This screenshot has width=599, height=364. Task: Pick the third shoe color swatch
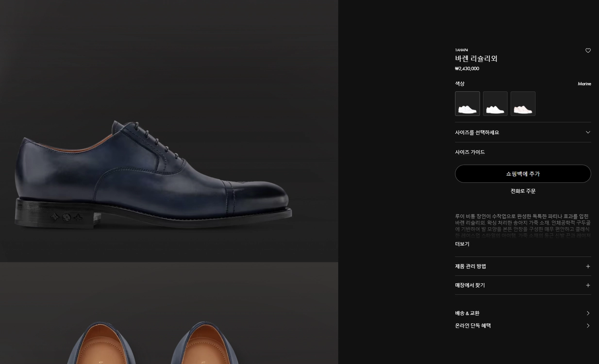point(523,103)
